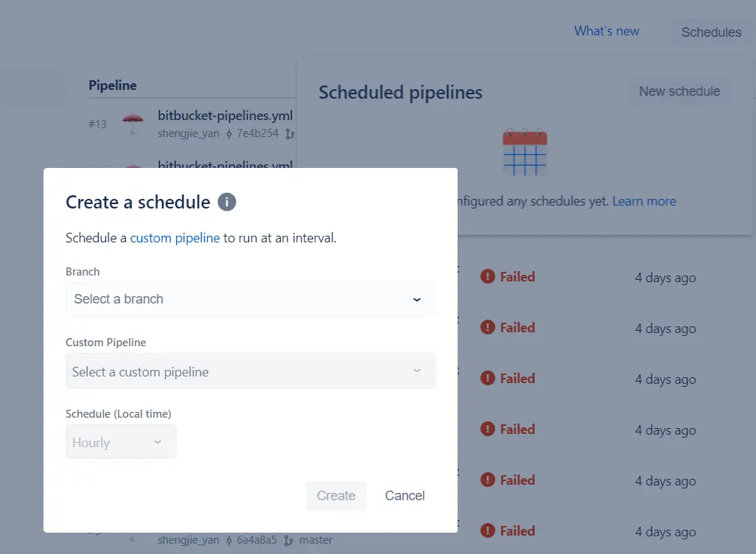Click the calendar icon in Scheduled pipelines
The image size is (756, 554).
tap(525, 152)
